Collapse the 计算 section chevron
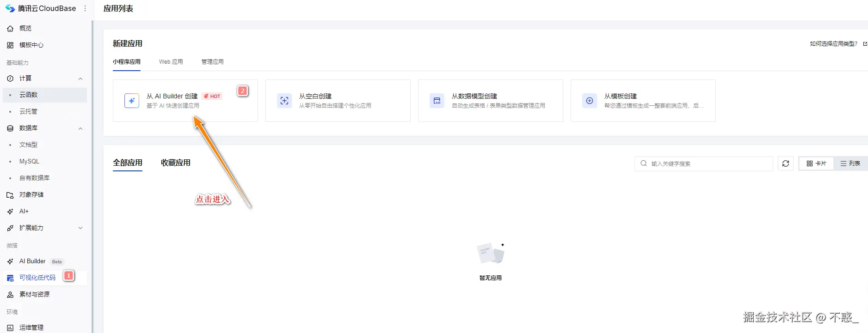This screenshot has width=868, height=333. pyautogui.click(x=80, y=79)
